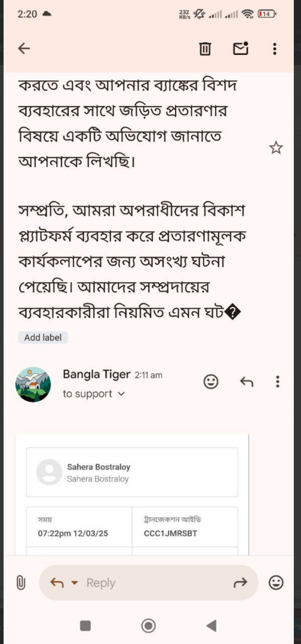Delete this email with trash icon
The image size is (301, 644).
(x=205, y=49)
